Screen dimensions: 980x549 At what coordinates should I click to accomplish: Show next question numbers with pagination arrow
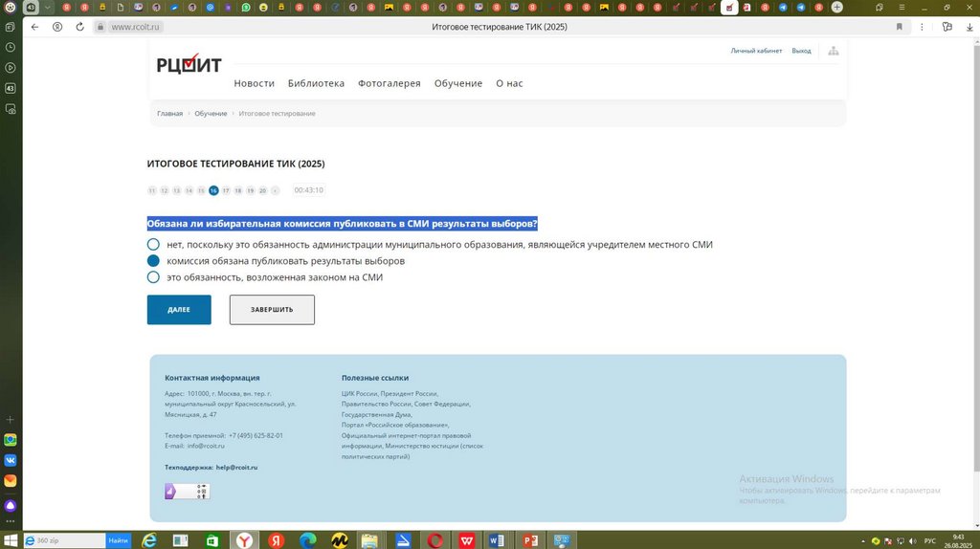click(x=275, y=190)
